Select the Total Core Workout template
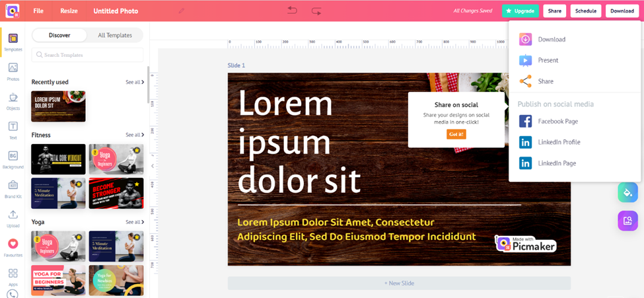 (58, 159)
